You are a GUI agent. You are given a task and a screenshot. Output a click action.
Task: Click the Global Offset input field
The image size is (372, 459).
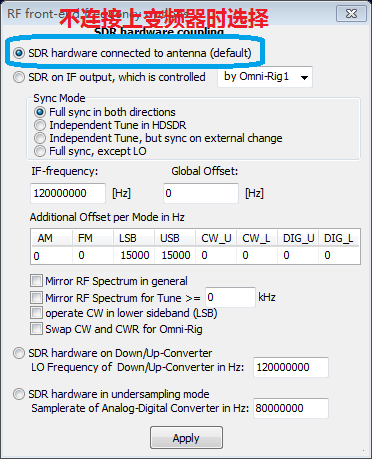(x=201, y=193)
